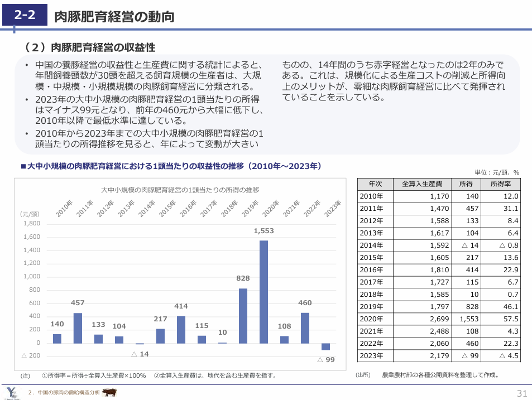
Task: Click the 2,488 cost cell for 2021年
Action: [x=422, y=331]
